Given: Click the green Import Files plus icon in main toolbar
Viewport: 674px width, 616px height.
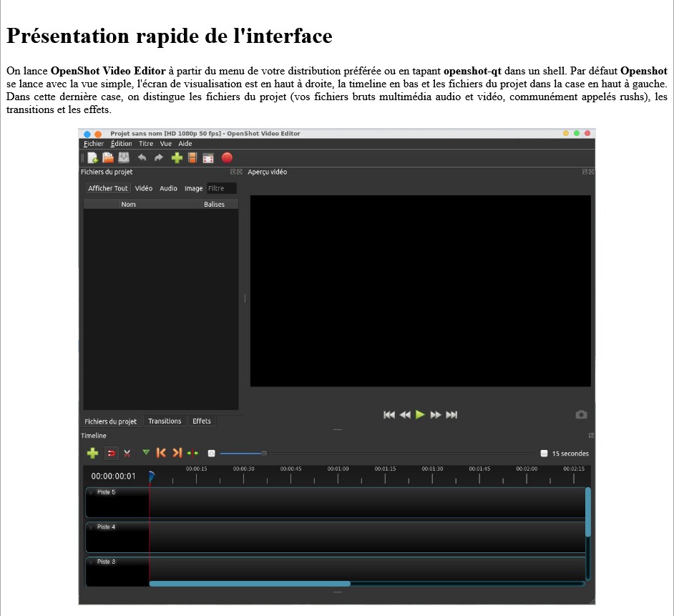Looking at the screenshot, I should pyautogui.click(x=177, y=158).
